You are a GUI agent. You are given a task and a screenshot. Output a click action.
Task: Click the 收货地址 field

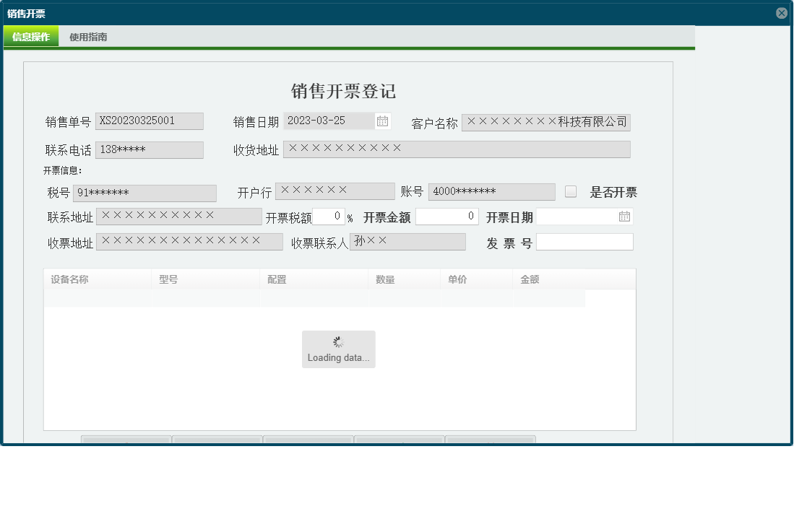pos(457,149)
